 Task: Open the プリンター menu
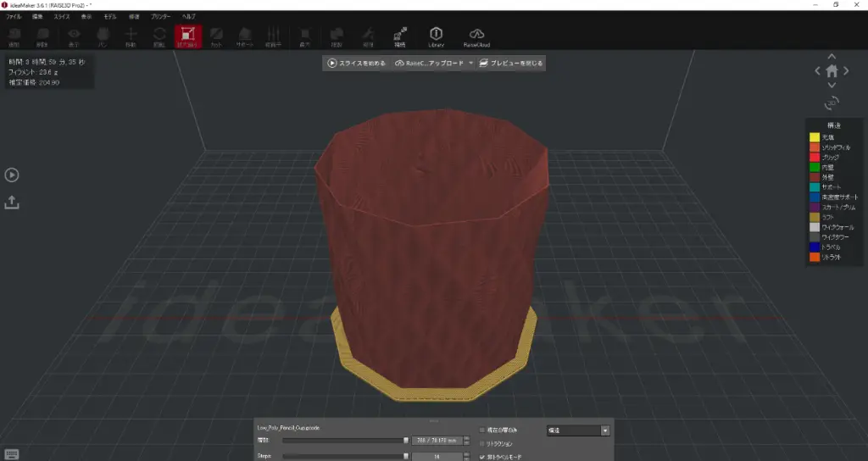click(x=160, y=16)
